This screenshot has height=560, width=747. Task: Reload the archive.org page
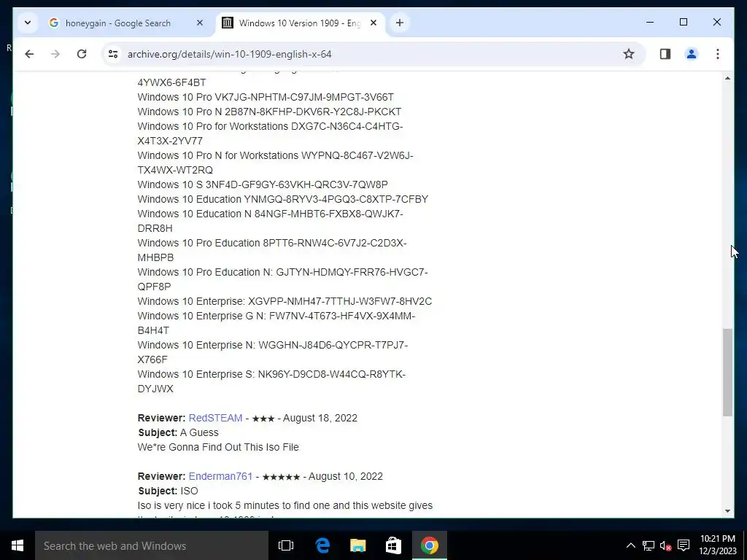pyautogui.click(x=82, y=54)
